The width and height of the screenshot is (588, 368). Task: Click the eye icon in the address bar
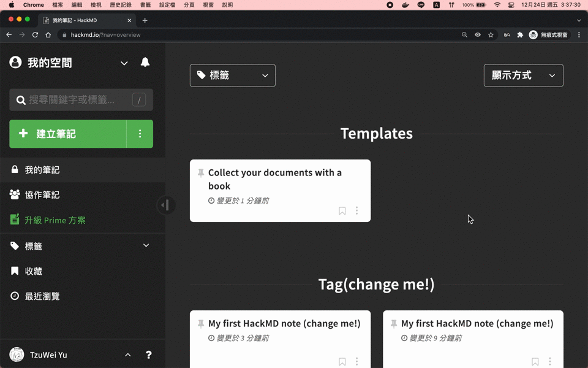pyautogui.click(x=478, y=34)
